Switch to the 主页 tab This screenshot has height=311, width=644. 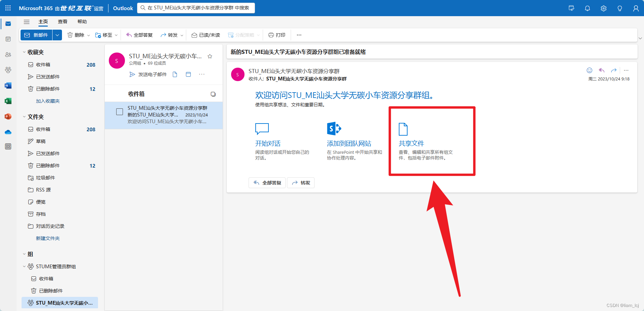43,22
